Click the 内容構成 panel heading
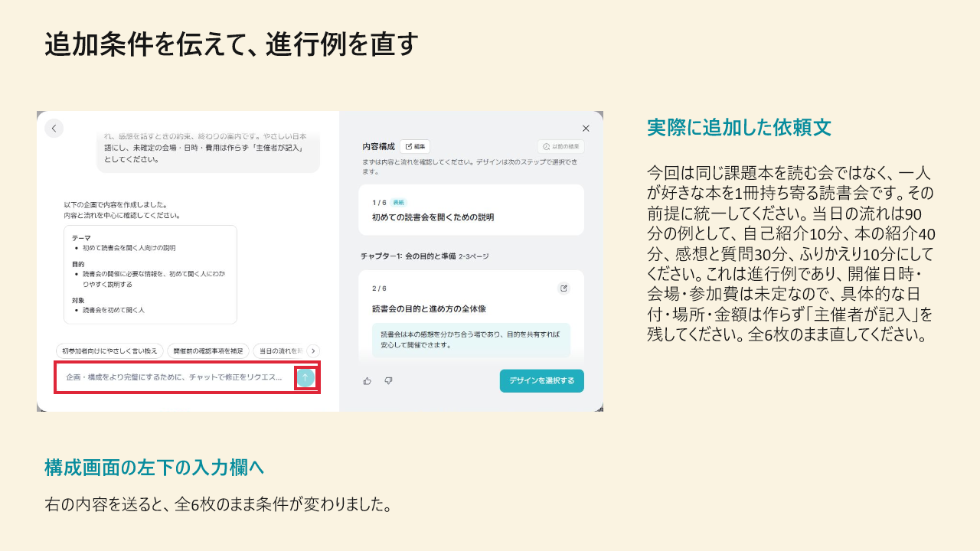This screenshot has width=980, height=551. (378, 146)
